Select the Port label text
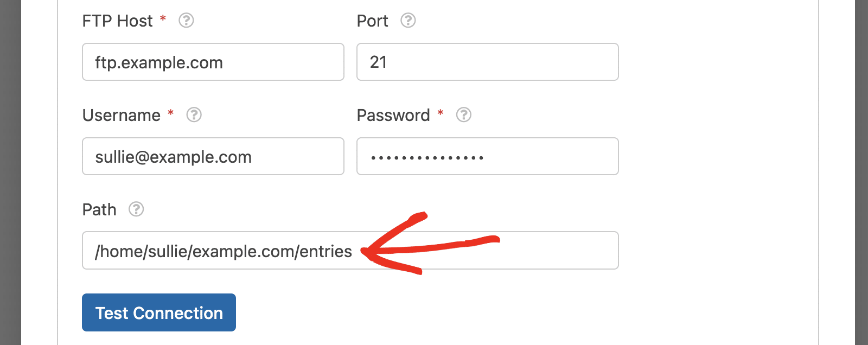This screenshot has height=345, width=868. 372,21
